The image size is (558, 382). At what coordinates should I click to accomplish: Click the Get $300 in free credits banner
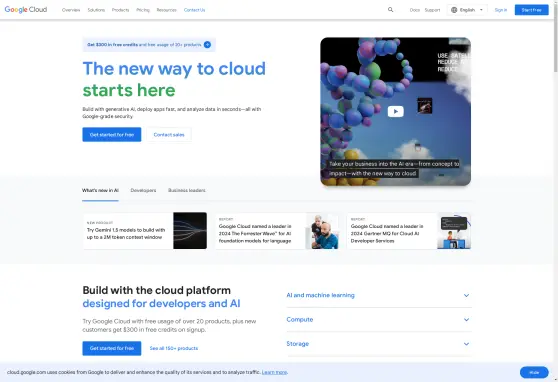pos(149,45)
